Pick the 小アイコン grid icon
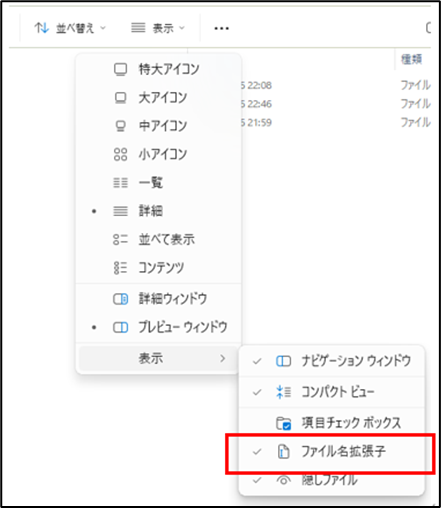 [x=120, y=154]
